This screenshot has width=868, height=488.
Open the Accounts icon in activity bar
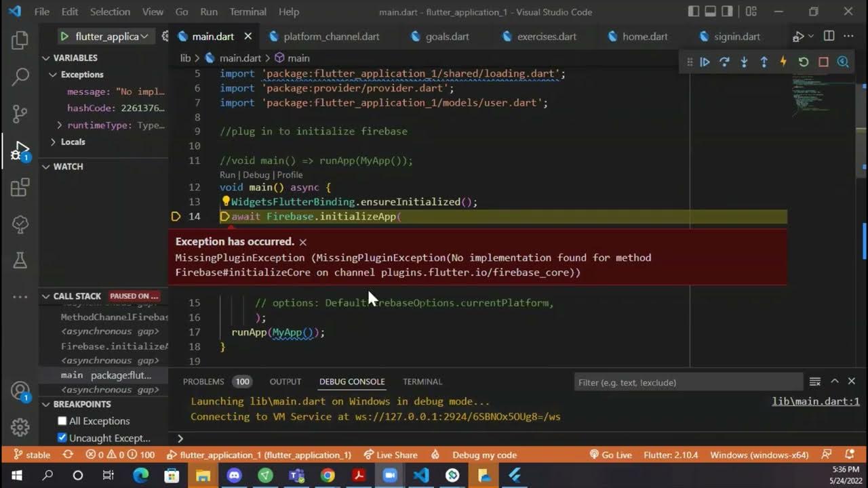(20, 391)
